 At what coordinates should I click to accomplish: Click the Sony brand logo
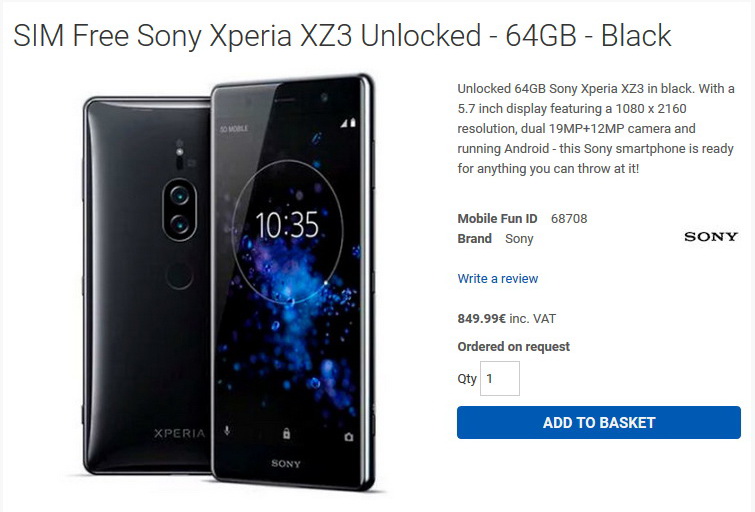coord(711,236)
